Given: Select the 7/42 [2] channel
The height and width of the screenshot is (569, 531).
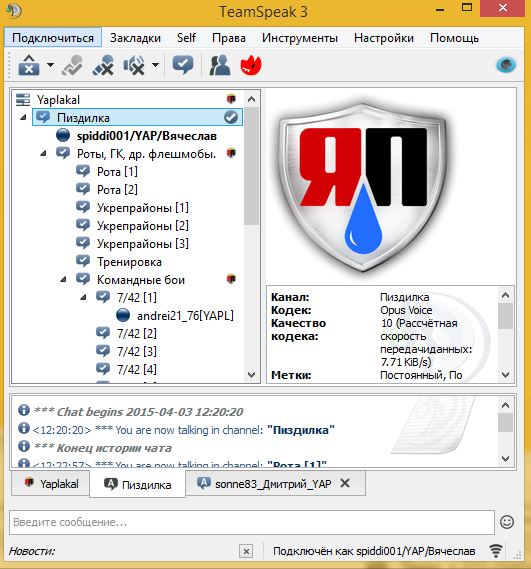Looking at the screenshot, I should [136, 333].
